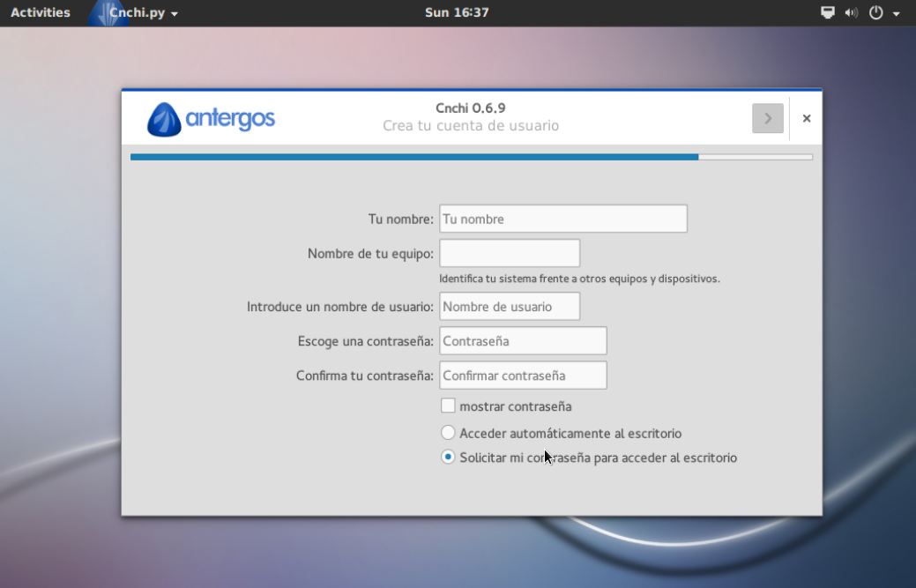Viewport: 916px width, 588px height.
Task: Focus the 'Nombre de tu equipo' input field
Action: pyautogui.click(x=510, y=253)
